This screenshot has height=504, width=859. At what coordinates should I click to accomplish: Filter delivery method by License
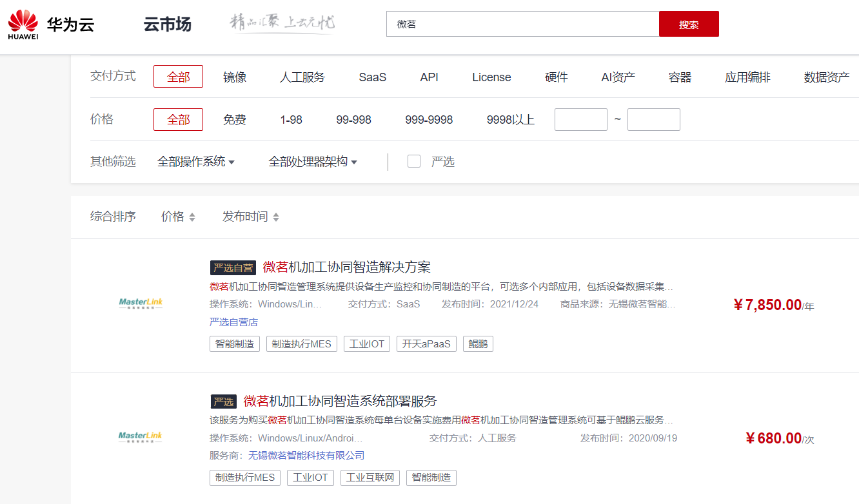491,77
